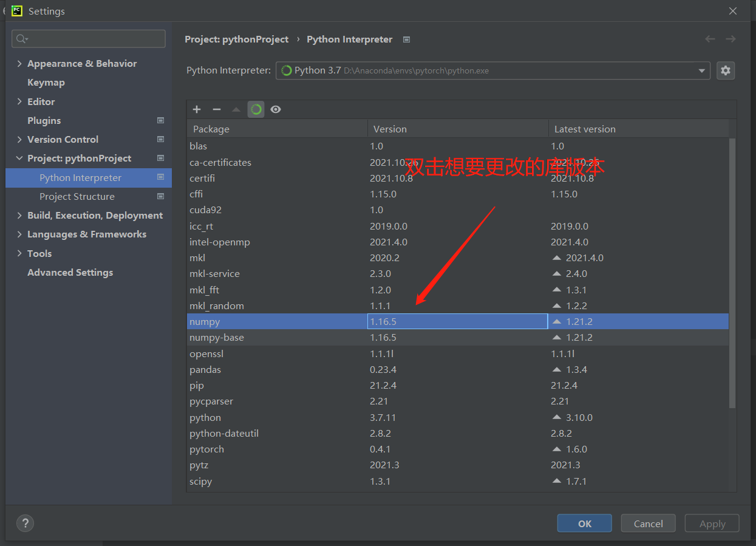Click the Apply button

tap(712, 524)
